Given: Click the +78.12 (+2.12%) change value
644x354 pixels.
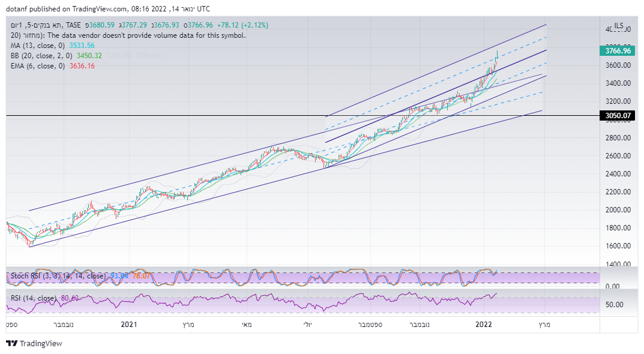Looking at the screenshot, I should pos(242,25).
